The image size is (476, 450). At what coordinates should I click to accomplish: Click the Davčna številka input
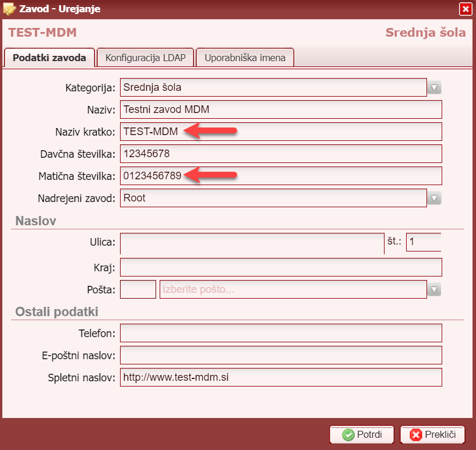click(281, 154)
